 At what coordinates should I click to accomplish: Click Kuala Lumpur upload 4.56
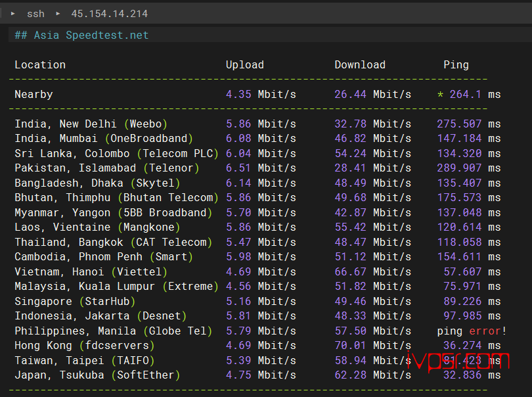pos(238,286)
